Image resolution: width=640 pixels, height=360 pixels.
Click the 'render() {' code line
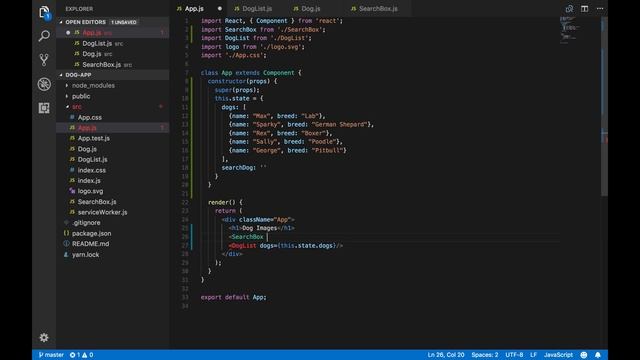(225, 202)
